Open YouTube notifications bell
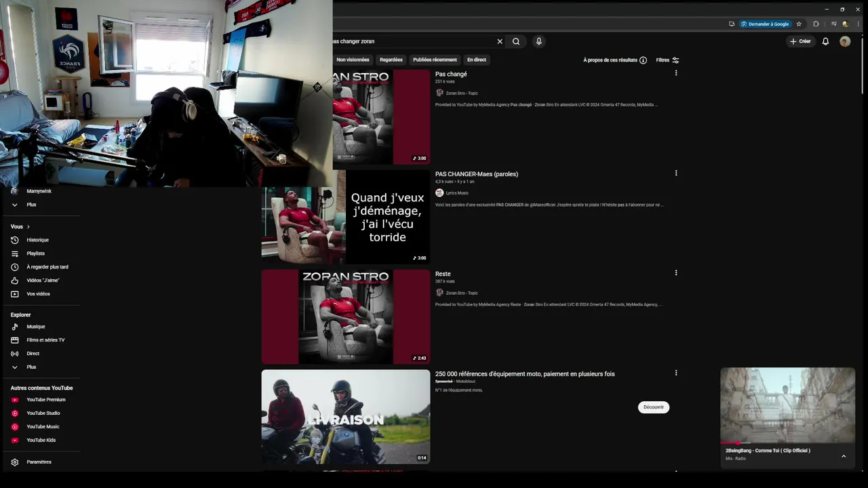Viewport: 868px width, 488px height. tap(825, 41)
